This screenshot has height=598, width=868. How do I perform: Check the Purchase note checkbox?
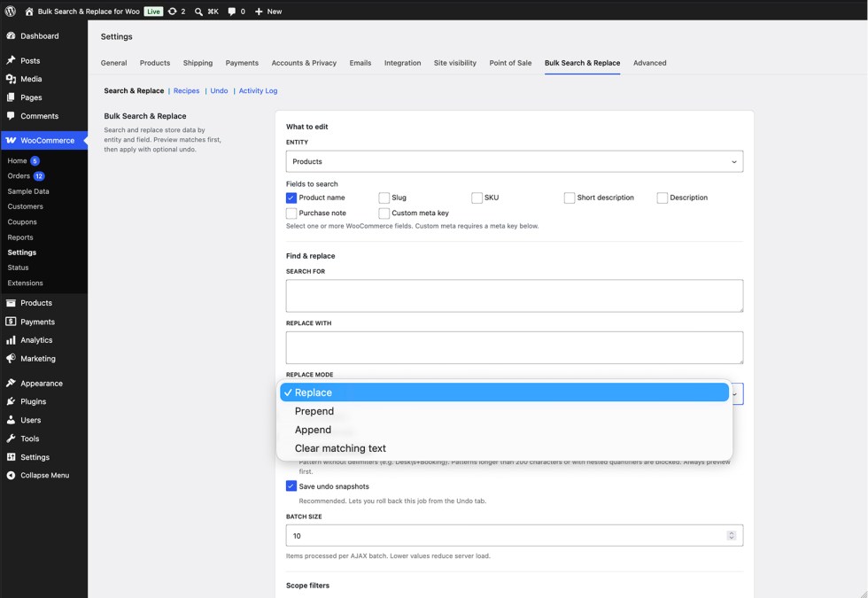point(291,214)
